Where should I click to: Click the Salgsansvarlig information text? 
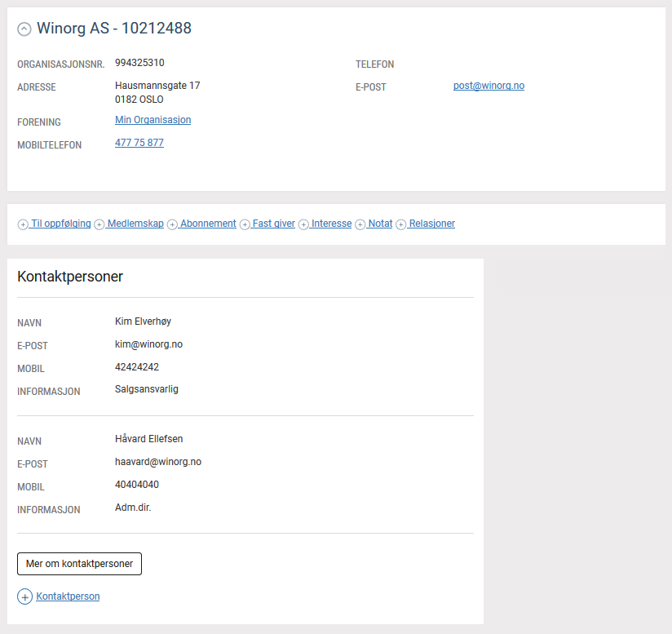point(147,389)
